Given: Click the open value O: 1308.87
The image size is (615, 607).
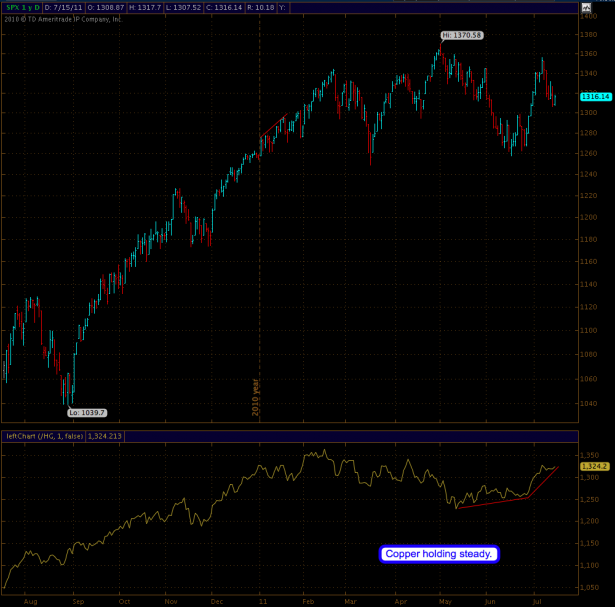Looking at the screenshot, I should point(106,7).
